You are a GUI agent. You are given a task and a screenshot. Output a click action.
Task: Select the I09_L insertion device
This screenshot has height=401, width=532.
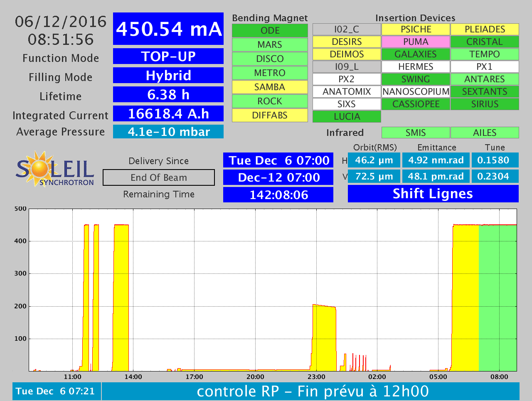coord(347,67)
